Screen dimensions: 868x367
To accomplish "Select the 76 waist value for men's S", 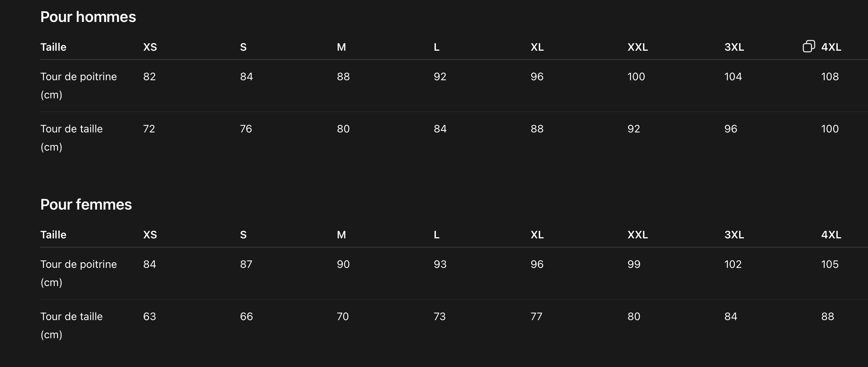I will (x=246, y=129).
